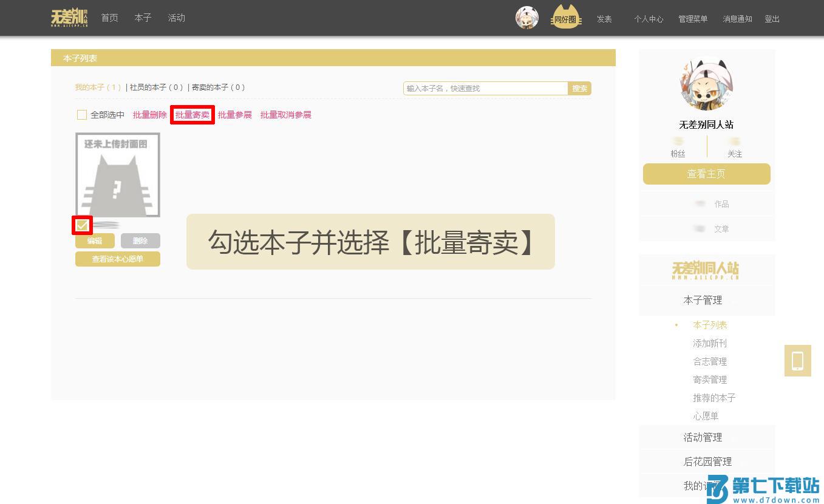Click the mobile phone icon on right edge
This screenshot has width=824, height=504.
tap(797, 361)
